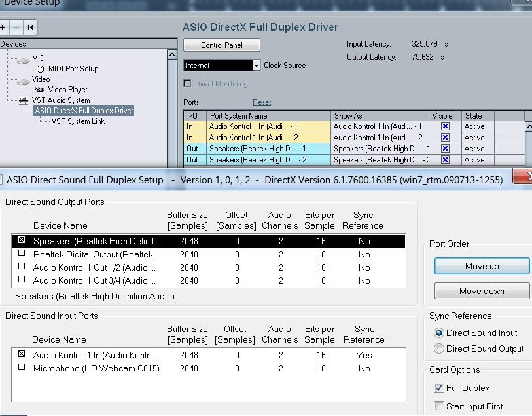The image size is (532, 416).
Task: Uncheck Audio Kontrol 1 In input port
Action: tap(22, 354)
